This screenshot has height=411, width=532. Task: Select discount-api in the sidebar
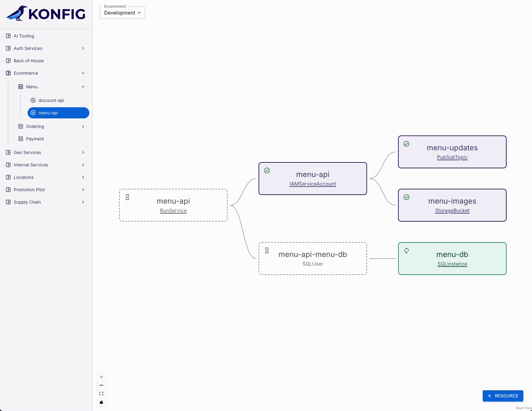pos(51,100)
